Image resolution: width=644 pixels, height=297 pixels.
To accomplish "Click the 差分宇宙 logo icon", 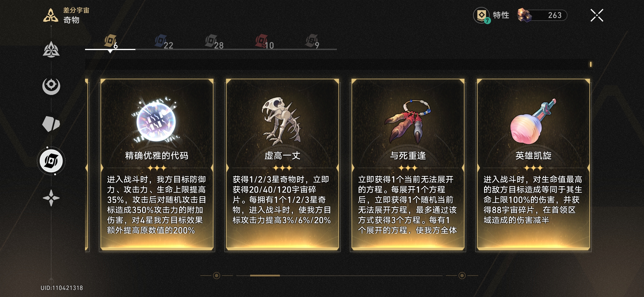I will coord(51,15).
